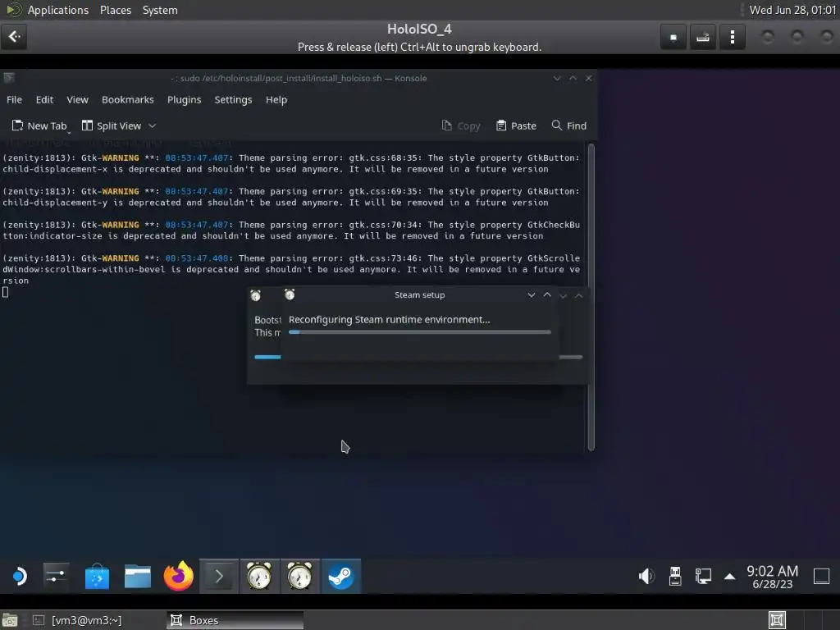Click the Paste toolbar button
Viewport: 840px width, 630px height.
point(516,126)
